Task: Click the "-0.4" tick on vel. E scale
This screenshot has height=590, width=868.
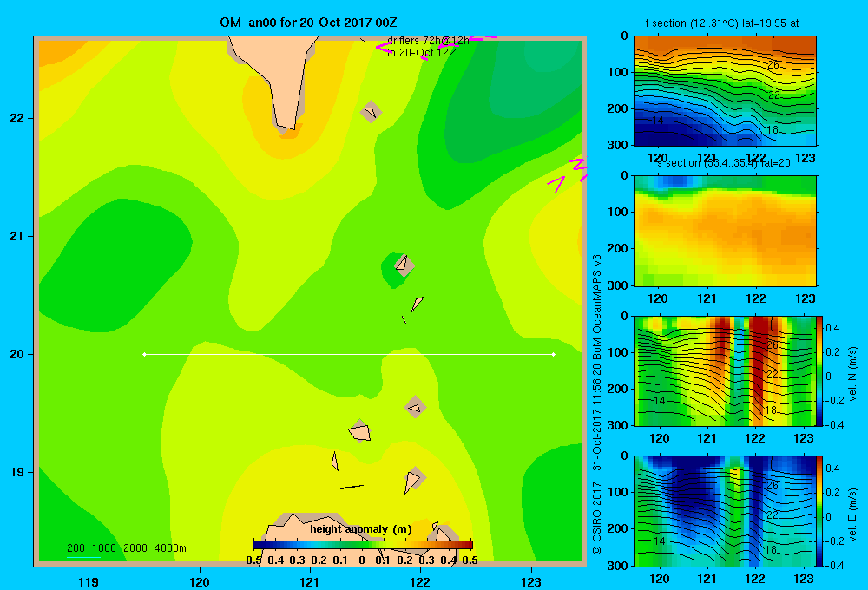Action: pos(834,565)
